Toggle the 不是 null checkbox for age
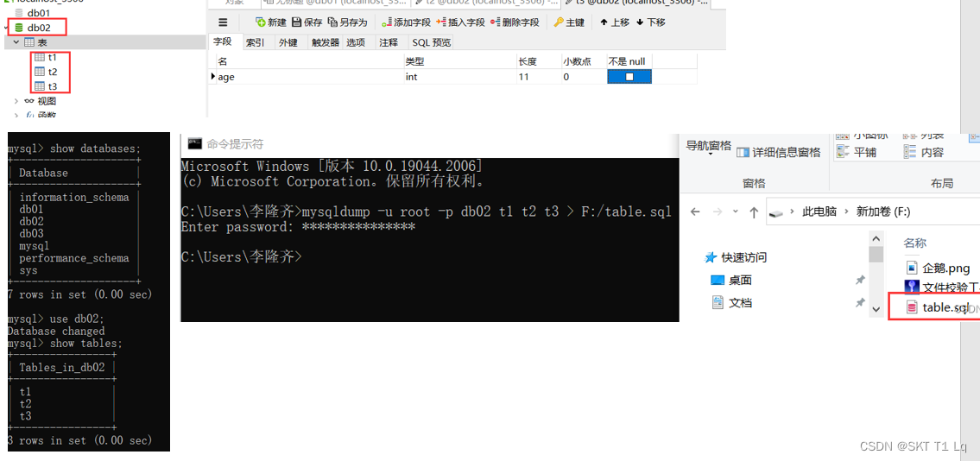The image size is (980, 461). pos(629,77)
